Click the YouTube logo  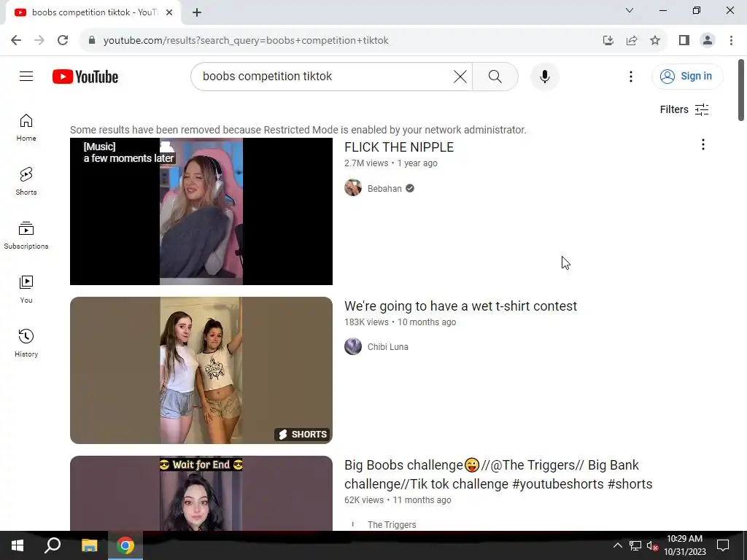(x=85, y=77)
